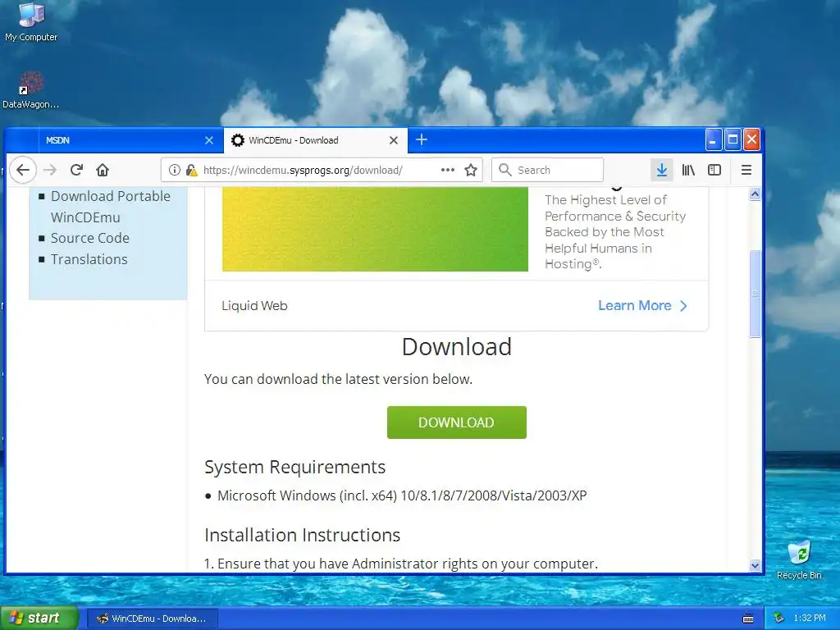Click the green-yellow ad banner image
Screen dimensions: 840x630
375,229
